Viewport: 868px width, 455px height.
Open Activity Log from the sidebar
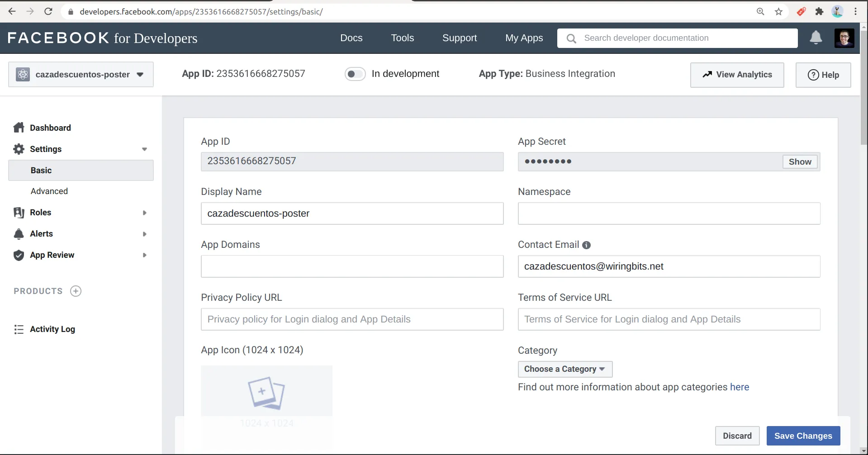(52, 329)
